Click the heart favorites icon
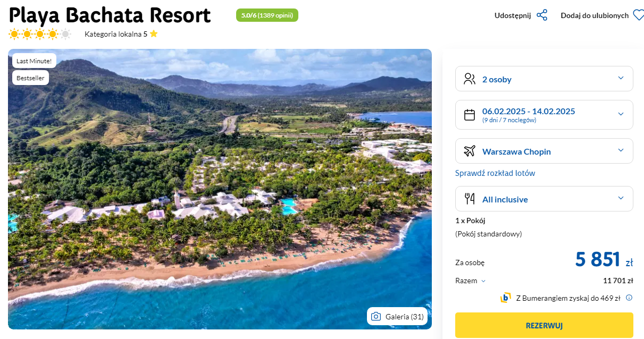The width and height of the screenshot is (644, 339). (x=638, y=15)
